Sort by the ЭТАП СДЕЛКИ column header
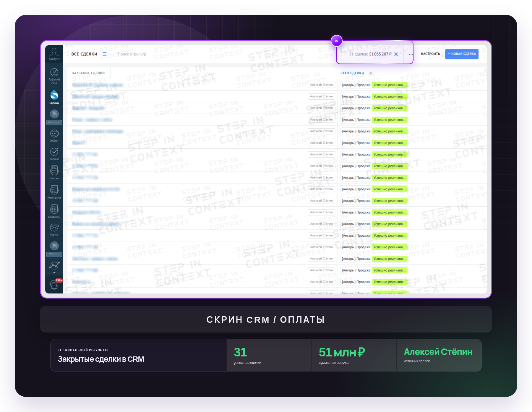The height and width of the screenshot is (412, 532). tap(352, 73)
